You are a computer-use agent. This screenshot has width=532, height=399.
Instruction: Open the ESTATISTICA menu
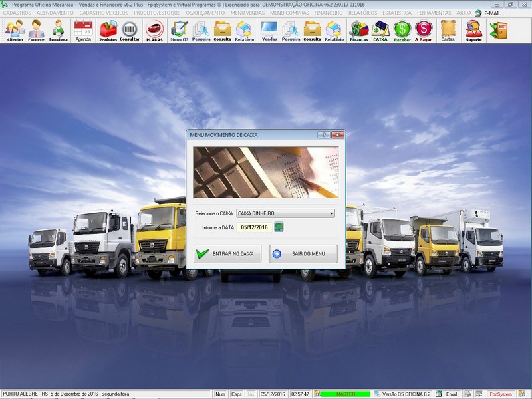(397, 13)
